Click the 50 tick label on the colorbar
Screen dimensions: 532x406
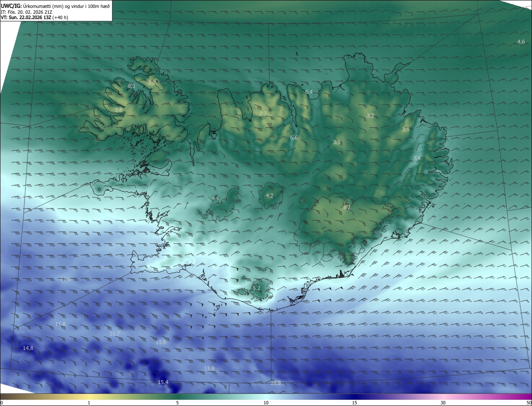(529, 403)
